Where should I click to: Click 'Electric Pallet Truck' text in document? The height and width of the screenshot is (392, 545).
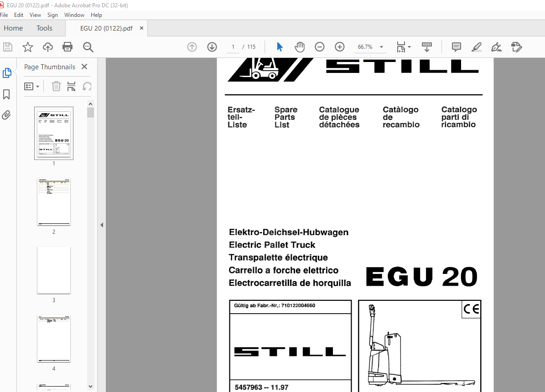(272, 245)
